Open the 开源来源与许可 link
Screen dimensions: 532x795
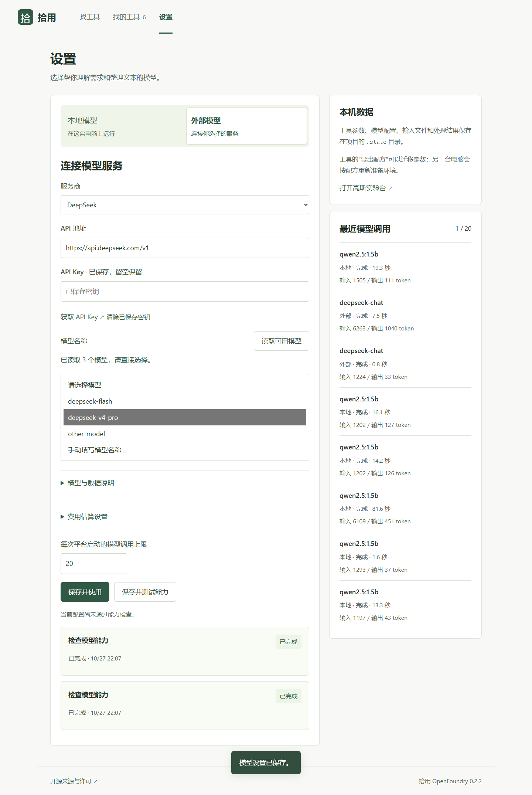74,781
